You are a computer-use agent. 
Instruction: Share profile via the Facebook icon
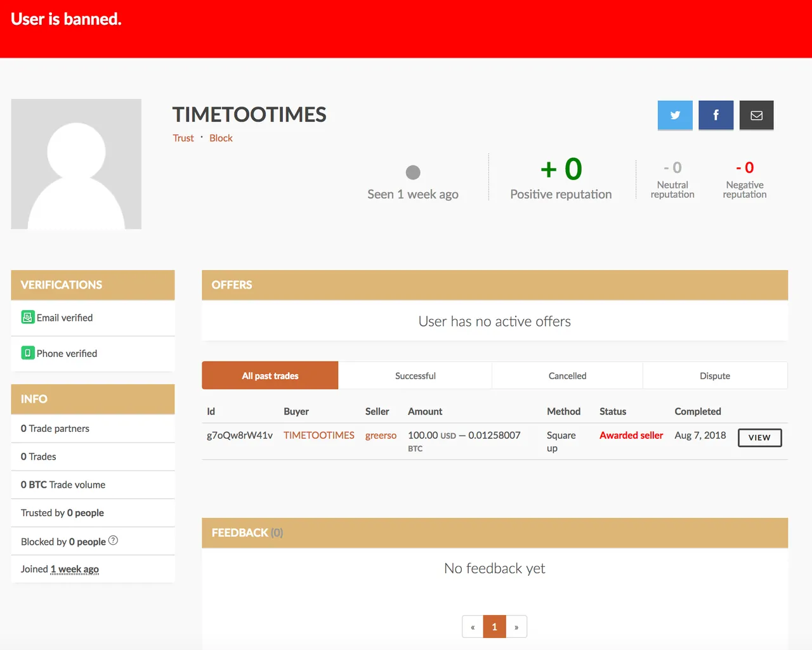pos(716,115)
